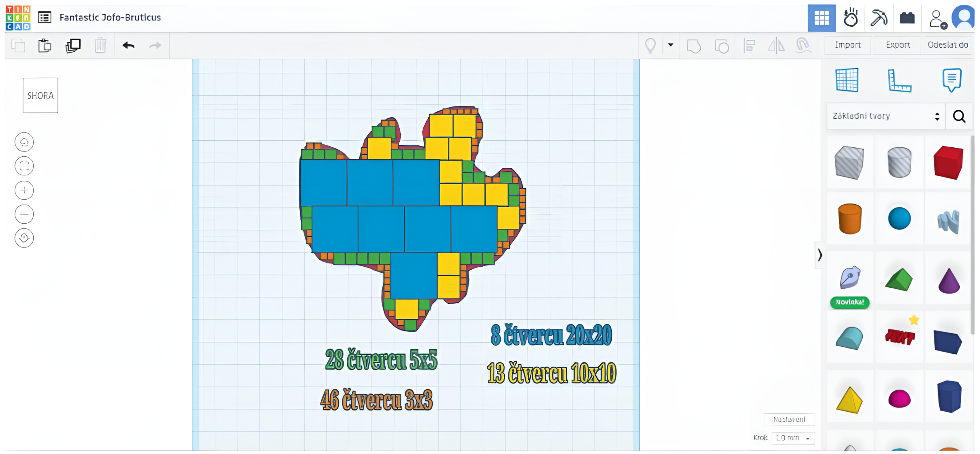Select the red box shape

948,162
